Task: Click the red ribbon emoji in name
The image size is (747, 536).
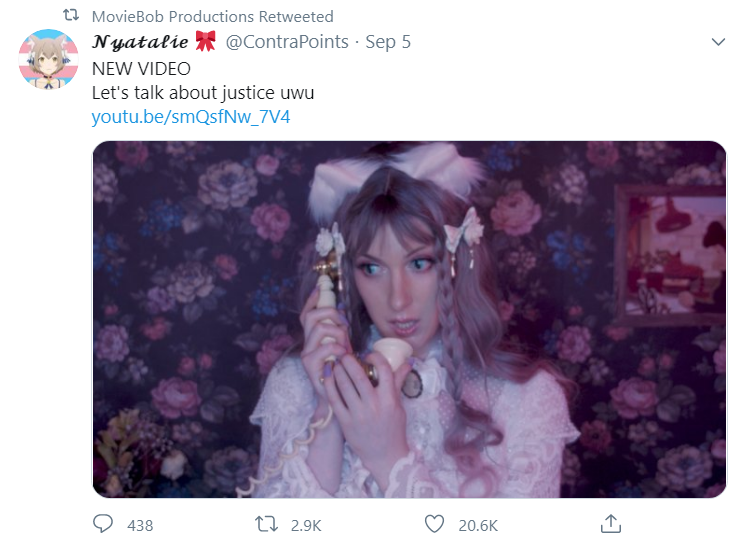Action: 205,41
